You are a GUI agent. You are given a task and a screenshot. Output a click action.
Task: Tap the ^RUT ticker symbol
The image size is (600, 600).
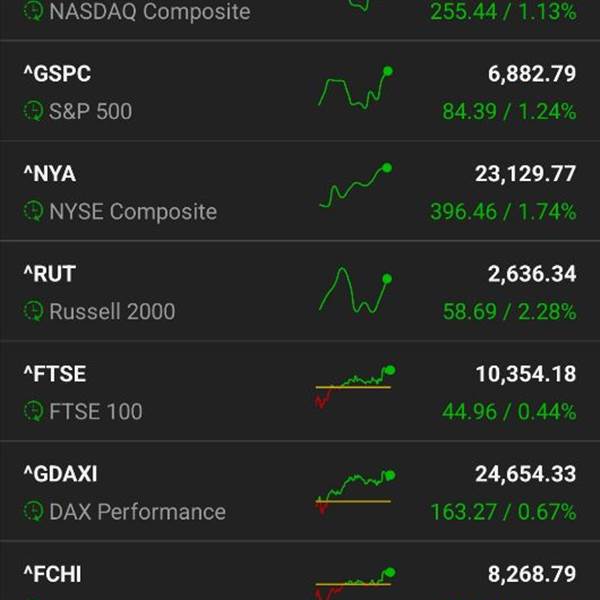50,274
